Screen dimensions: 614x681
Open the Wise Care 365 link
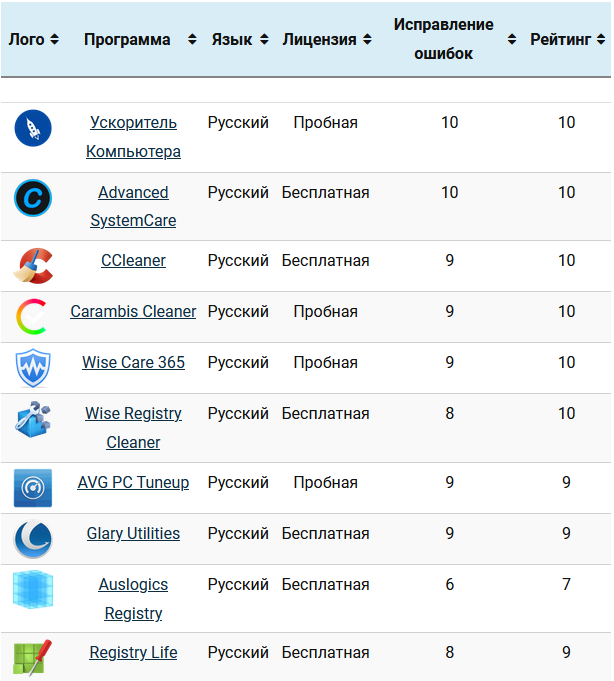tap(133, 362)
